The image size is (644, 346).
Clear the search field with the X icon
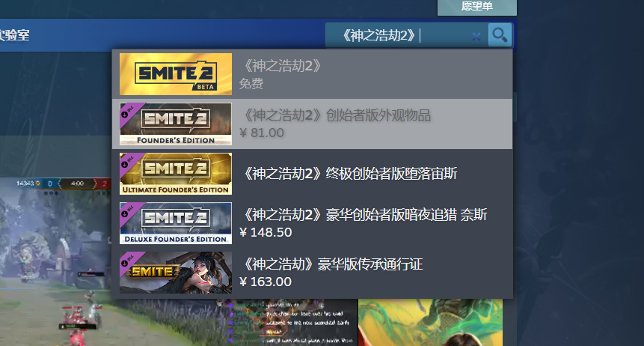point(476,37)
